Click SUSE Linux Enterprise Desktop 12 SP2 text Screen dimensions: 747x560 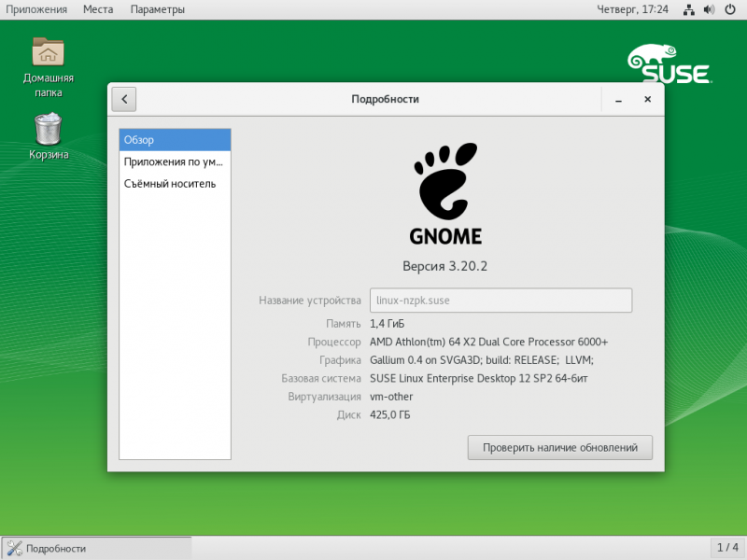[479, 379]
